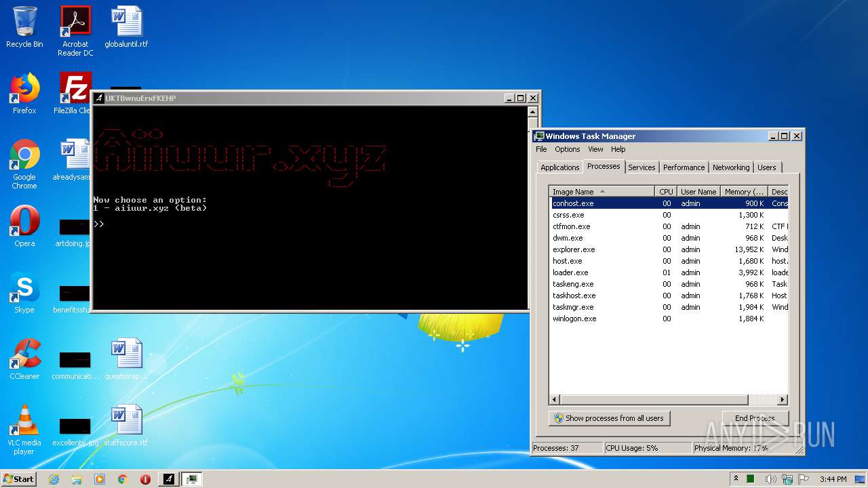Select csrss.exe process row
This screenshot has width=868, height=488.
669,215
